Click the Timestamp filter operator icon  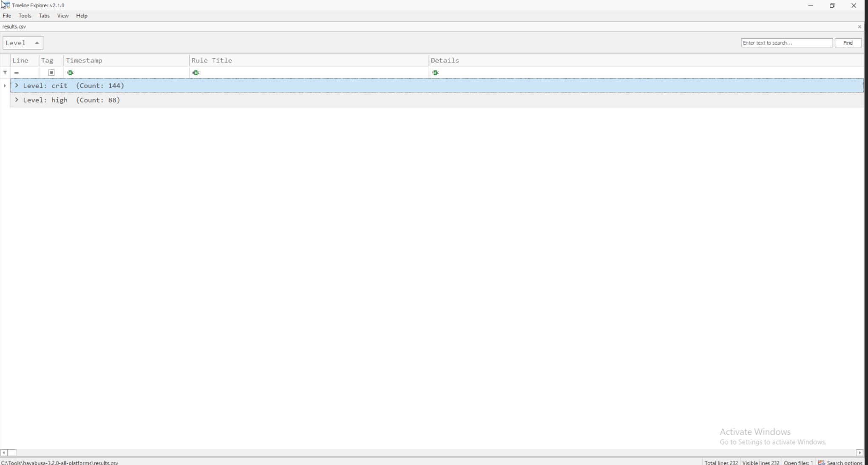coord(70,73)
